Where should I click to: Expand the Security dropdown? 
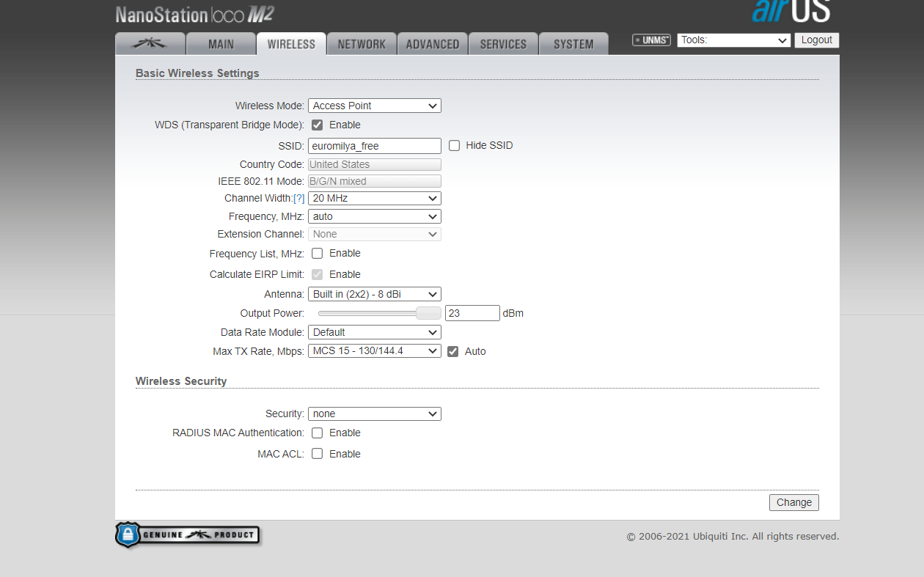pos(374,414)
